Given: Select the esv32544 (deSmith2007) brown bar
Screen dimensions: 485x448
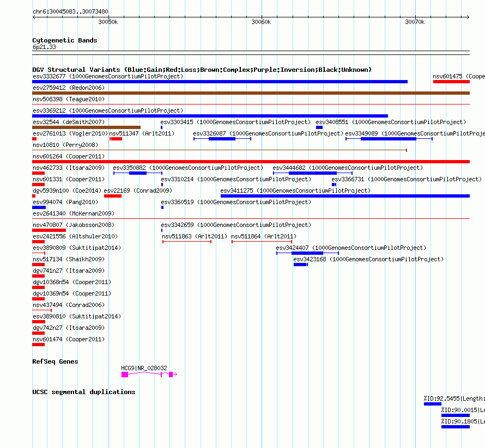Looking at the screenshot, I should [x=86, y=127].
